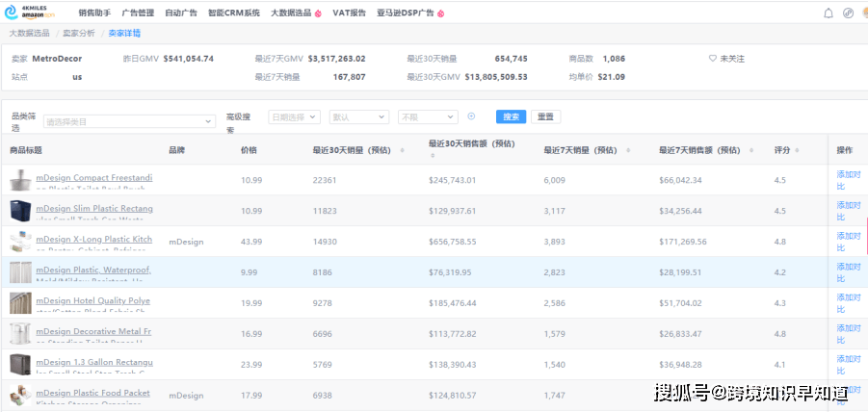Image resolution: width=868 pixels, height=412 pixels.
Task: Click 添加对比 in the $76,319.95 row
Action: [x=849, y=272]
